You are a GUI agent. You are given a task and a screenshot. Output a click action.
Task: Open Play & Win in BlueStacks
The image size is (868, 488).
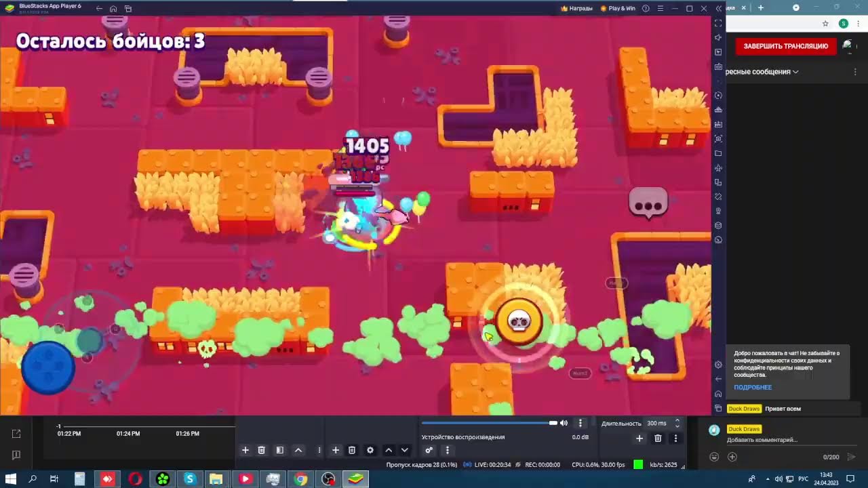tap(617, 8)
